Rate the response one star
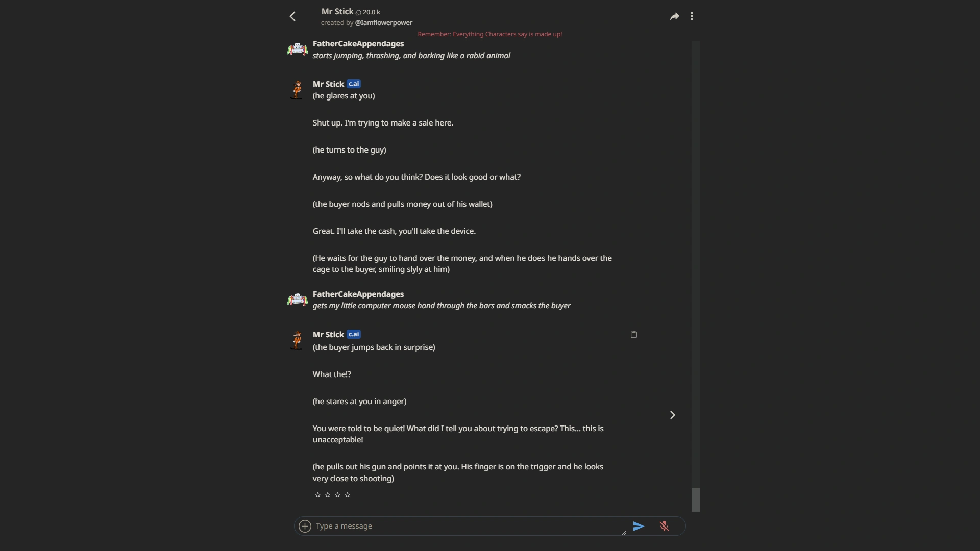 coord(317,494)
